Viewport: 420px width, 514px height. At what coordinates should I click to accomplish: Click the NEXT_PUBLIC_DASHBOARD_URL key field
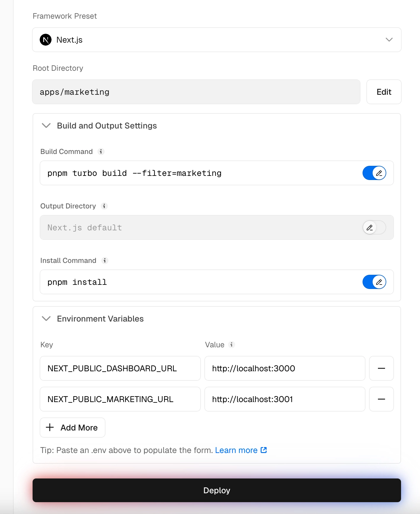click(x=120, y=368)
